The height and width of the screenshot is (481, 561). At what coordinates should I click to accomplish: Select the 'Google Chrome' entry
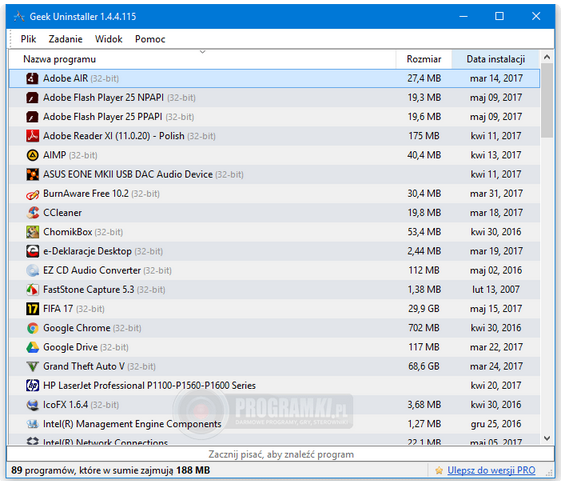77,328
